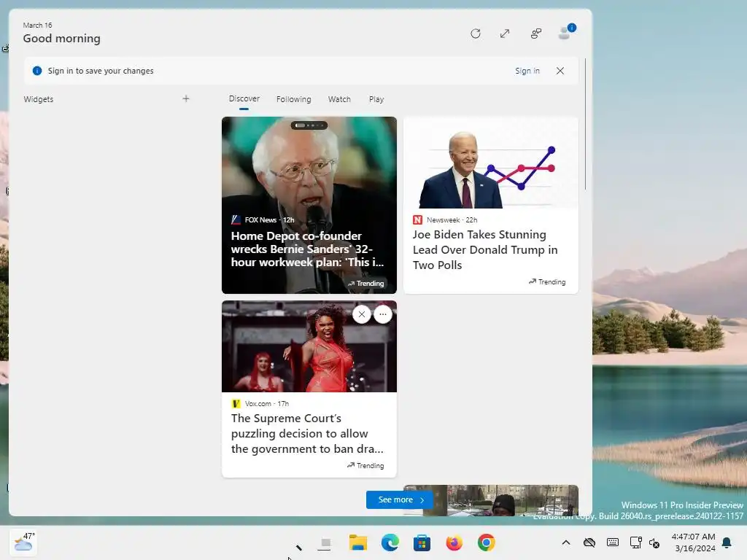Screen dimensions: 747x560
Task: Click the carousel page indicator dots
Action: coord(309,125)
